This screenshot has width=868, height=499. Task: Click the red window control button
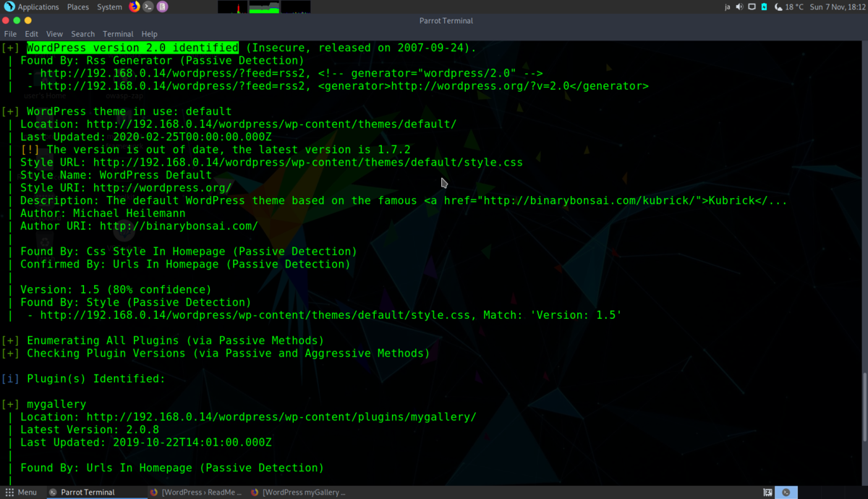point(7,21)
